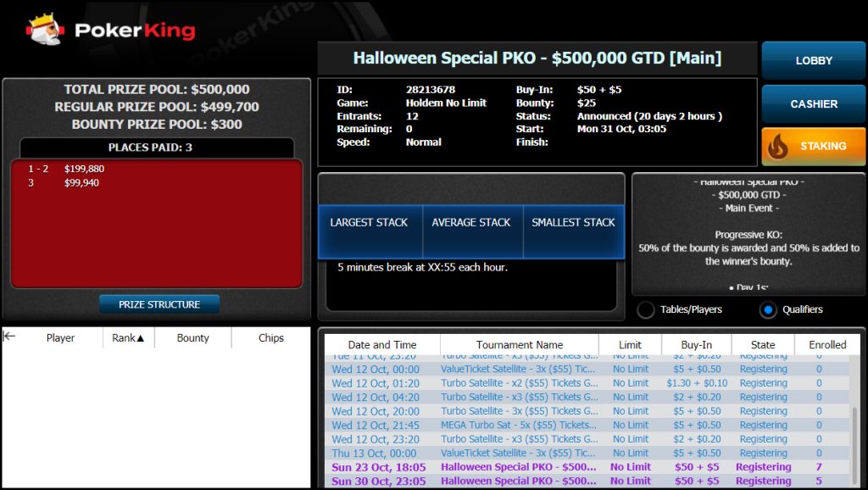Switch to the Smallest Stack tab
The width and height of the screenshot is (868, 490).
[574, 231]
